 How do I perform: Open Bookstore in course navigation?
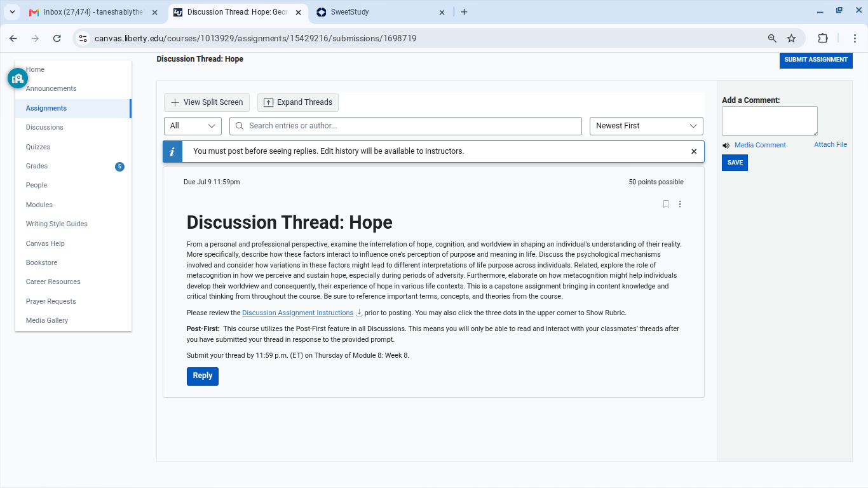[x=41, y=262]
